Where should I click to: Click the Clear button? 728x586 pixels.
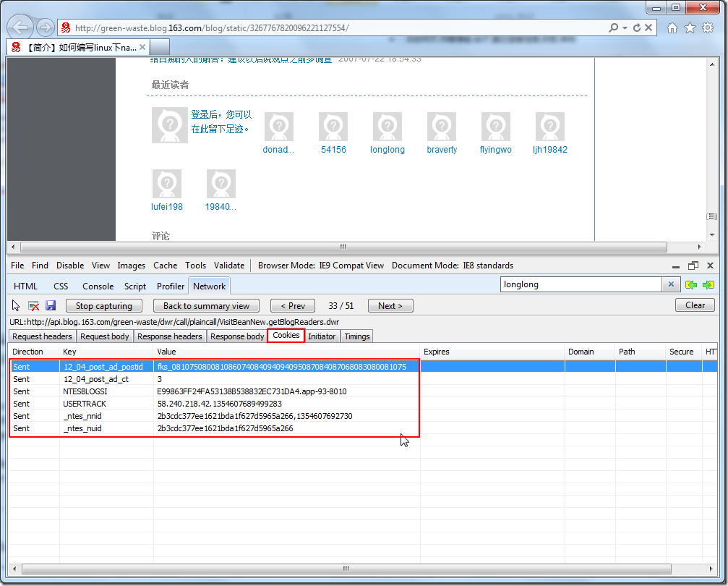695,305
